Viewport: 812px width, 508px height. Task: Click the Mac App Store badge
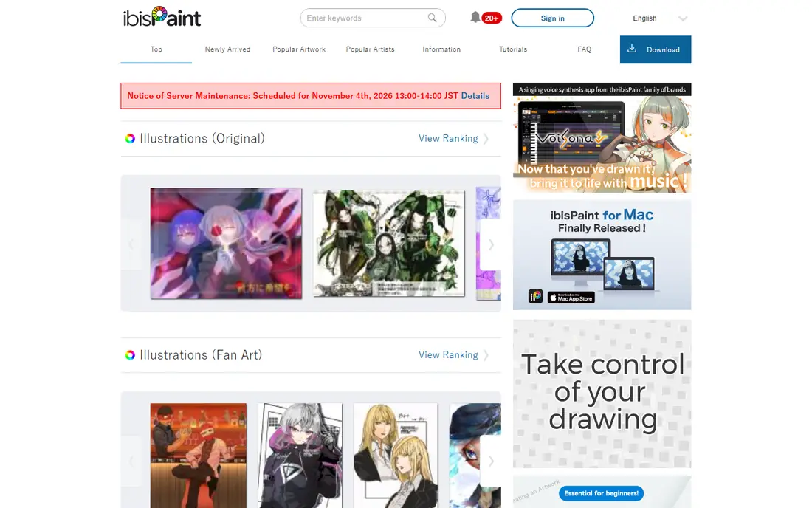[571, 298]
